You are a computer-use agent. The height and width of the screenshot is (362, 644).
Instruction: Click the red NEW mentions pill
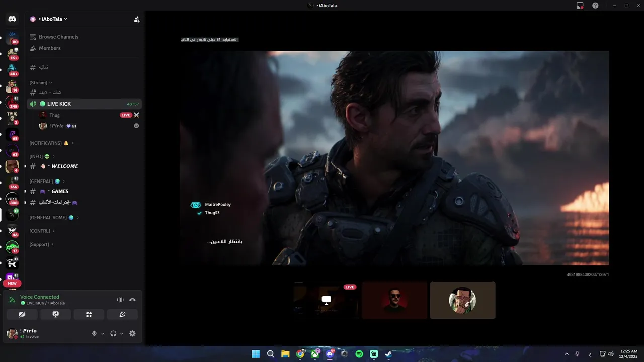click(12, 283)
